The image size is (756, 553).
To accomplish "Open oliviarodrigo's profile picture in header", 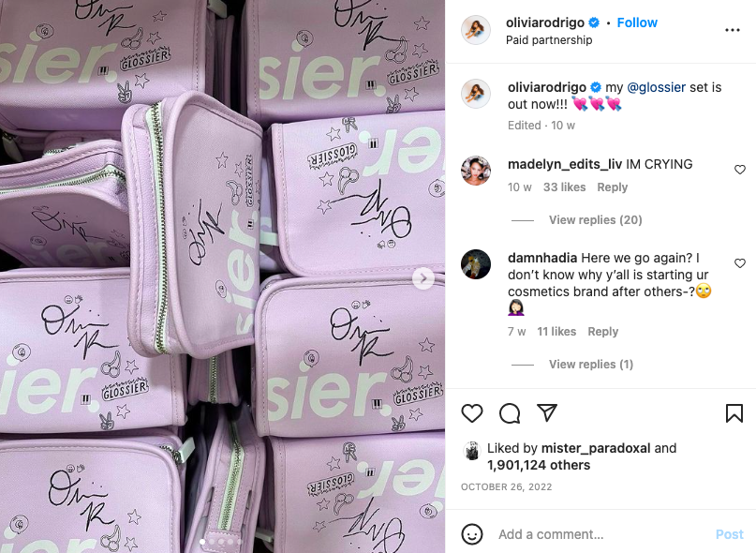I will [475, 30].
